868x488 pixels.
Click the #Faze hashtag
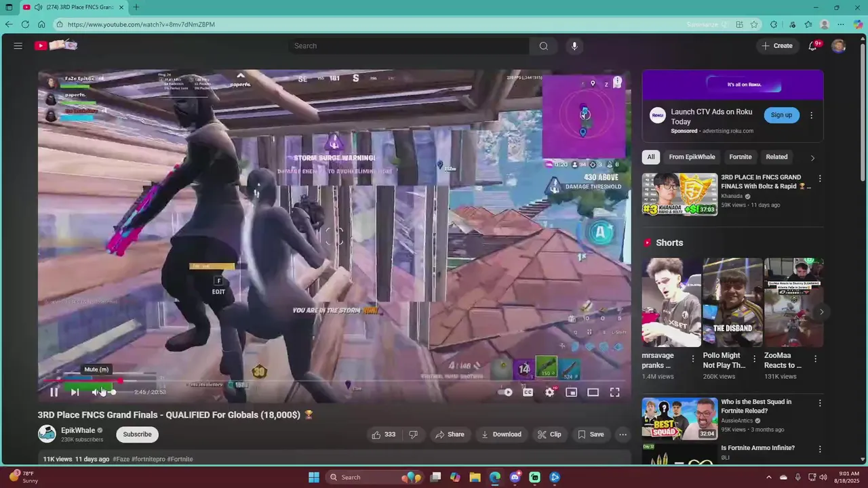pos(121,459)
